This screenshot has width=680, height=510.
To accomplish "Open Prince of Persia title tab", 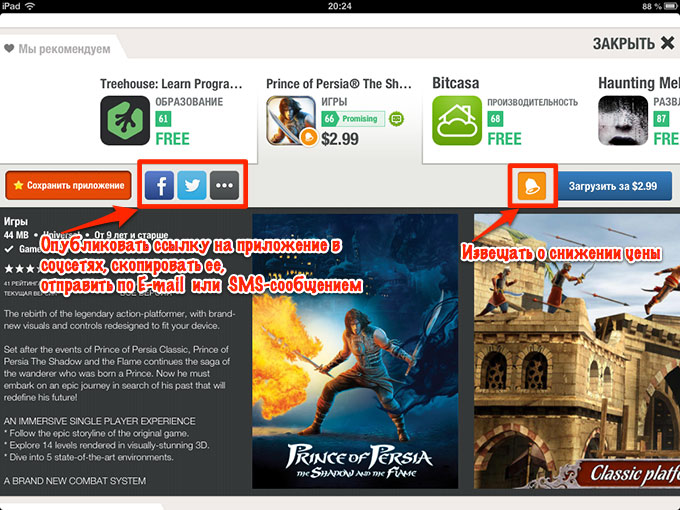I will 339,83.
